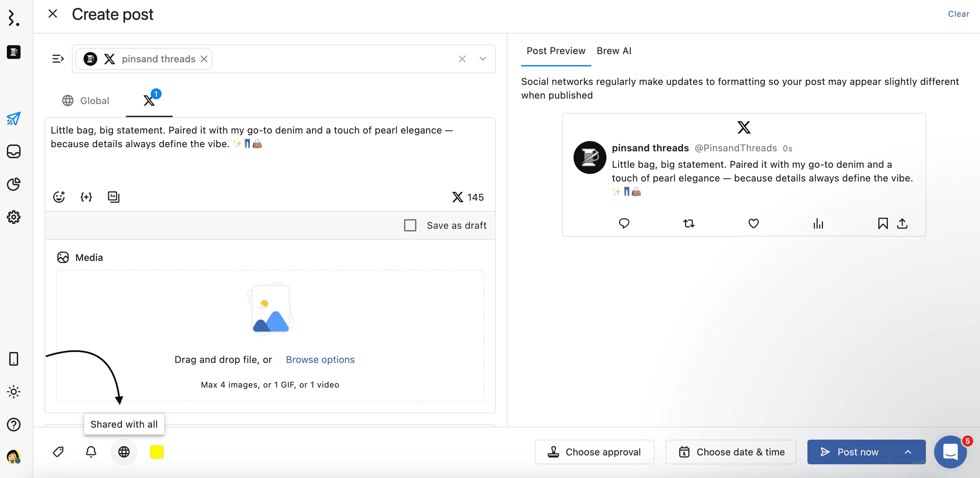Toggle the collapse account list icon
The image size is (980, 478).
pyautogui.click(x=58, y=59)
